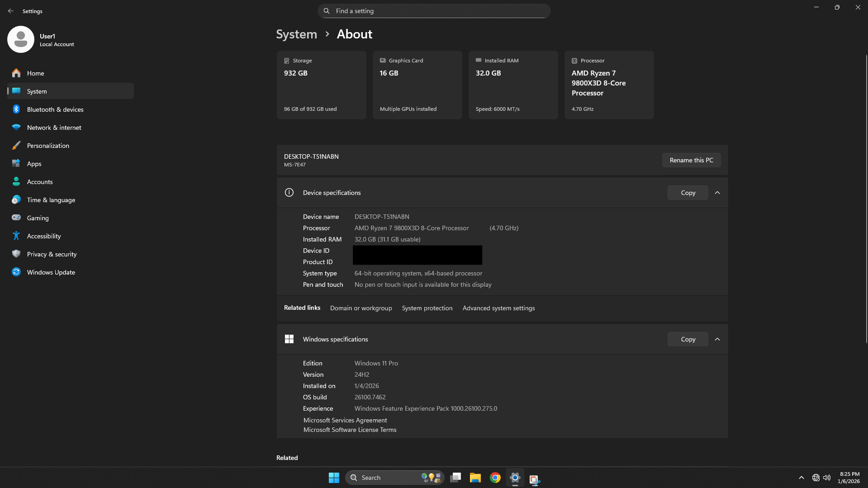This screenshot has width=868, height=488.
Task: Click the User1 profile avatar
Action: 20,39
